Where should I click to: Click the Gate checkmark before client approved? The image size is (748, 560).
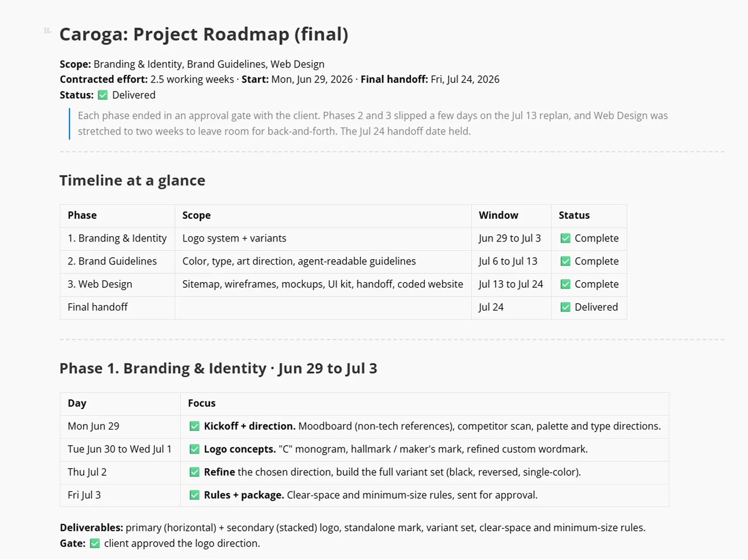pos(95,543)
